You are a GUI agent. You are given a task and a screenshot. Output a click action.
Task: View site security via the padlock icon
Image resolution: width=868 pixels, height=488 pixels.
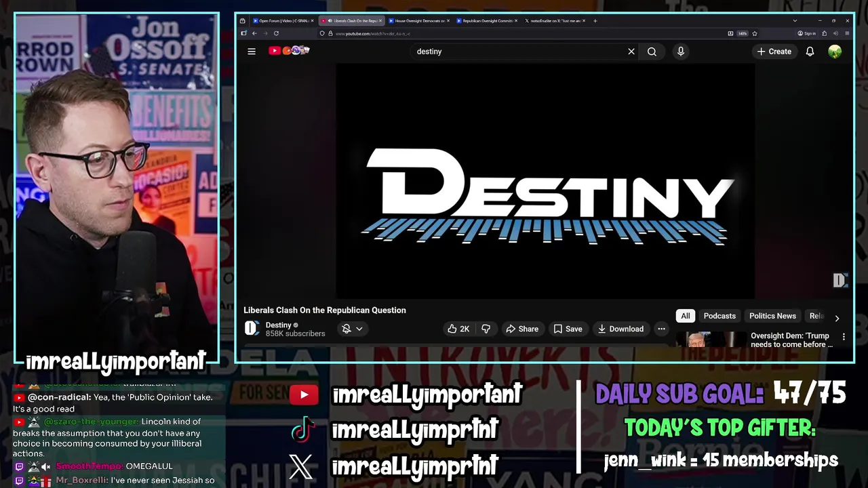point(330,33)
